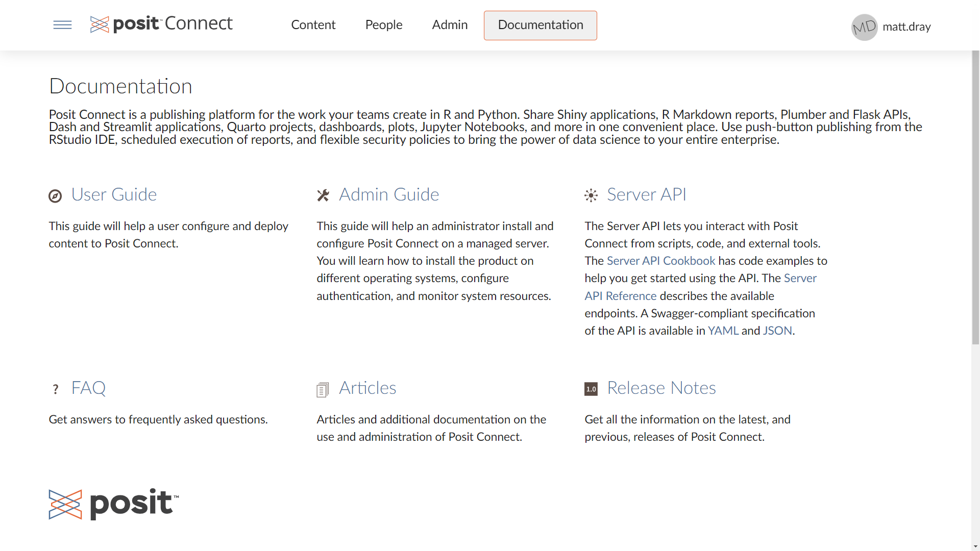Screen dimensions: 980x551
Task: Click the Posit Connect logo
Action: pos(161,24)
